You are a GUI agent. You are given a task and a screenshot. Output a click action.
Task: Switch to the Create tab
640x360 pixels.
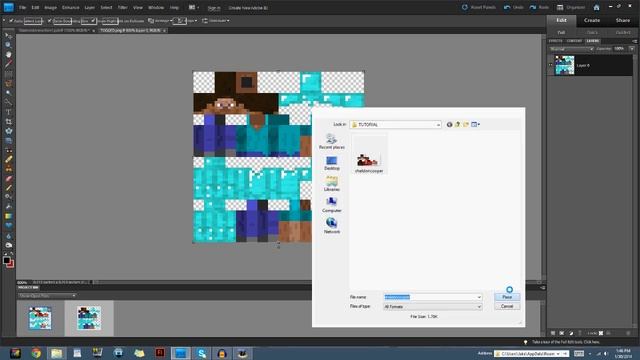[x=592, y=20]
